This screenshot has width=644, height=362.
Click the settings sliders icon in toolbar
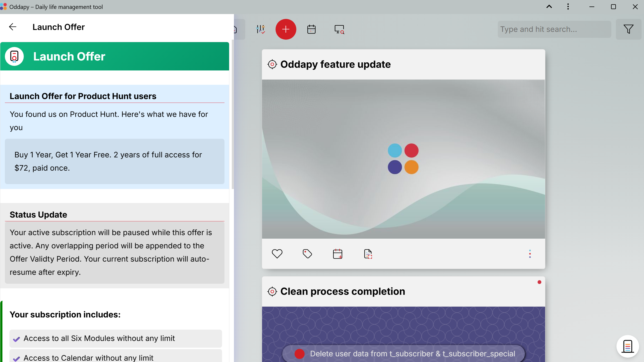[260, 29]
